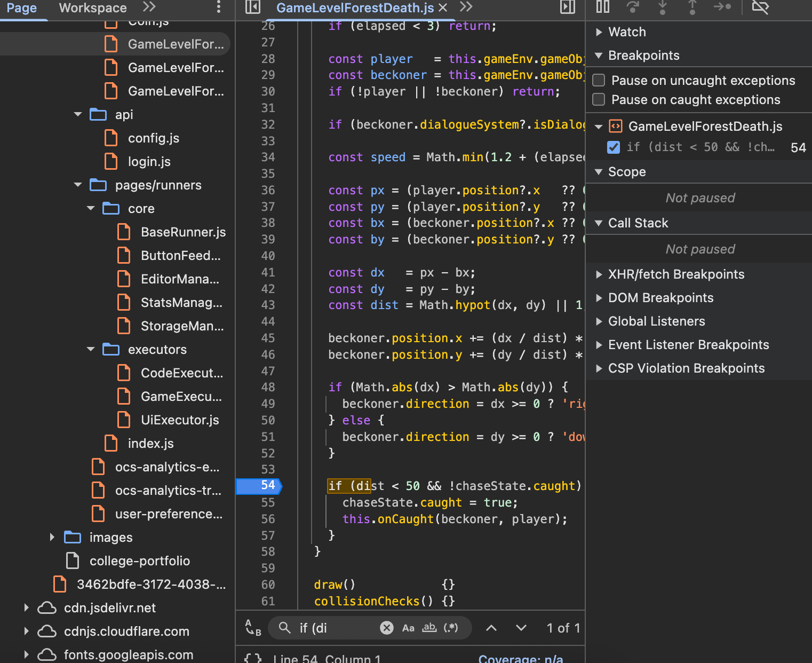This screenshot has height=663, width=812.
Task: Expand the fonts.googleapis.com domain arrow
Action: 26,654
